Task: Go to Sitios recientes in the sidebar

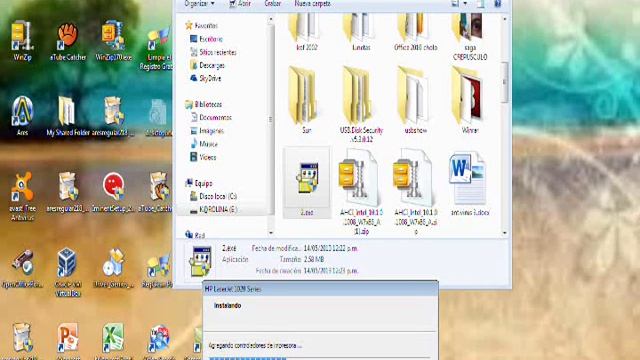Action: point(213,52)
